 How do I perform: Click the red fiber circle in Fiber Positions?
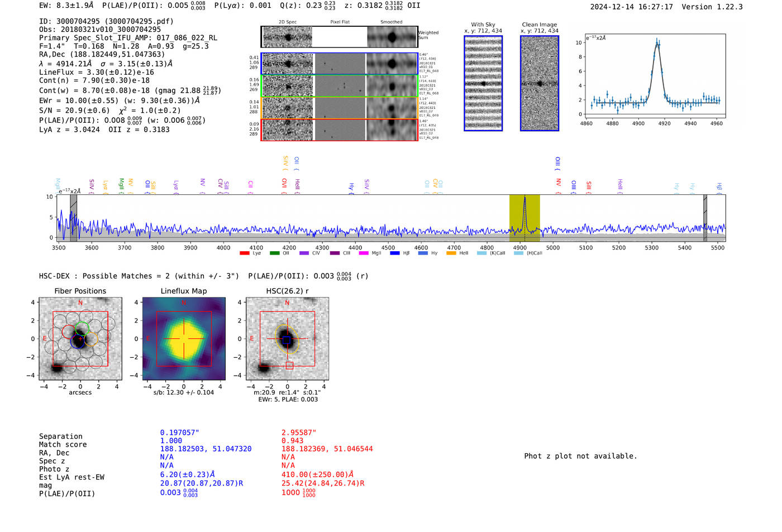click(x=69, y=332)
